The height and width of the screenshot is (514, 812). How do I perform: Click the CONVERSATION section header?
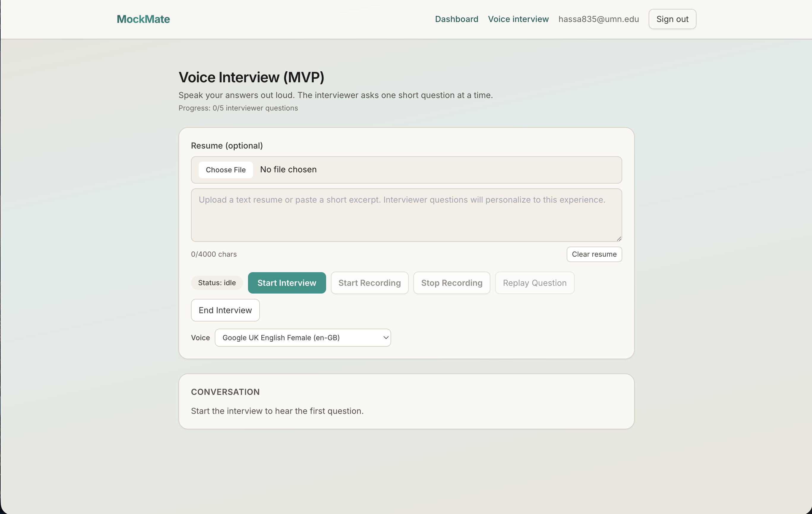point(225,392)
